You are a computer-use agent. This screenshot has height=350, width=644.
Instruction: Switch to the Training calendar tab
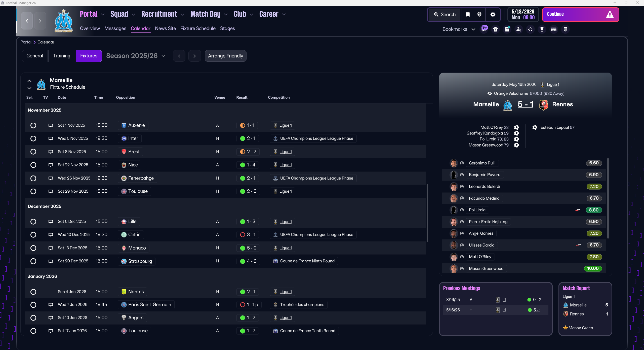(61, 56)
